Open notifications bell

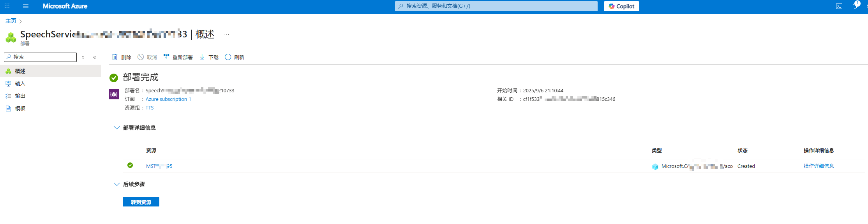tap(855, 6)
